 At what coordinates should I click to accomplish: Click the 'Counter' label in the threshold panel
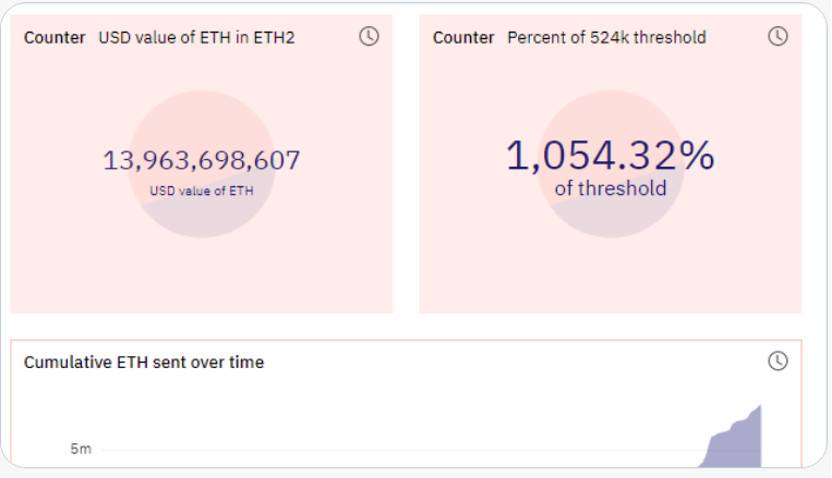point(463,38)
